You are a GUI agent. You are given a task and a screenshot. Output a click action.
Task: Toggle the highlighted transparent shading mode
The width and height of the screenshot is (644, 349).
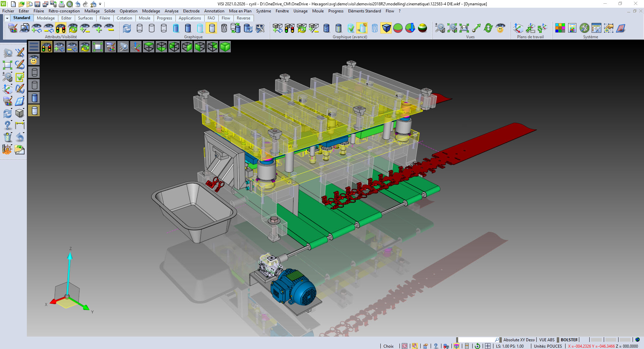tap(212, 28)
